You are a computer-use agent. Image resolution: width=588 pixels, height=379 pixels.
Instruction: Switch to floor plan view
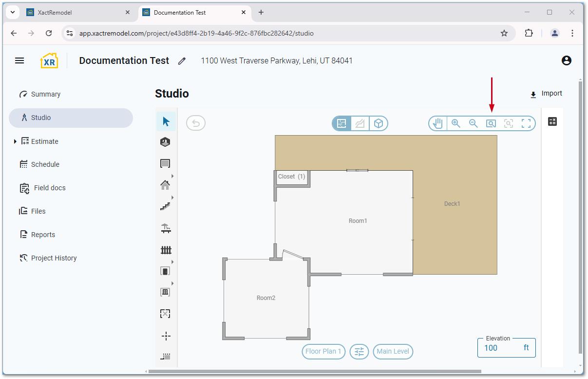click(341, 123)
